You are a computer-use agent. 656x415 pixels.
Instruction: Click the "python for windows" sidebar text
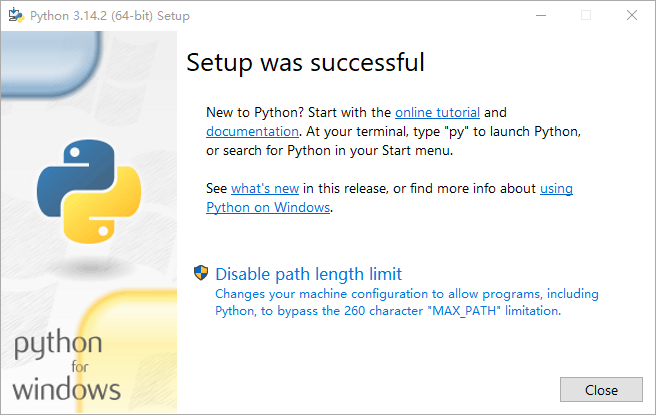point(67,366)
